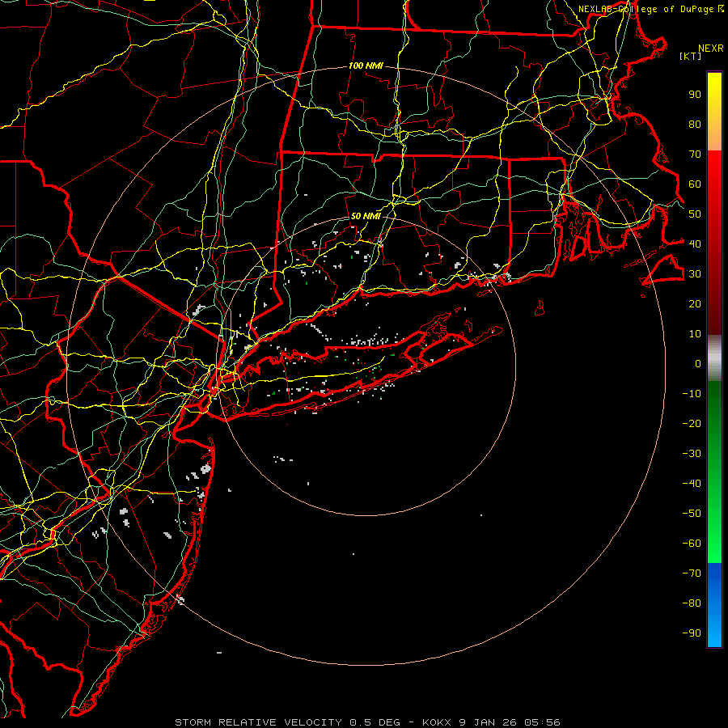
Task: Click the 100 NMI range ring label
Action: (366, 66)
